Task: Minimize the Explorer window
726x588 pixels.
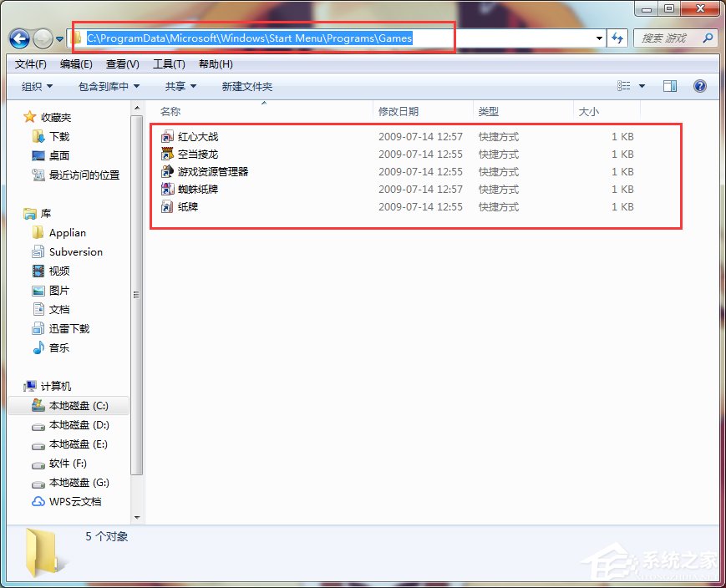Action: pyautogui.click(x=647, y=8)
